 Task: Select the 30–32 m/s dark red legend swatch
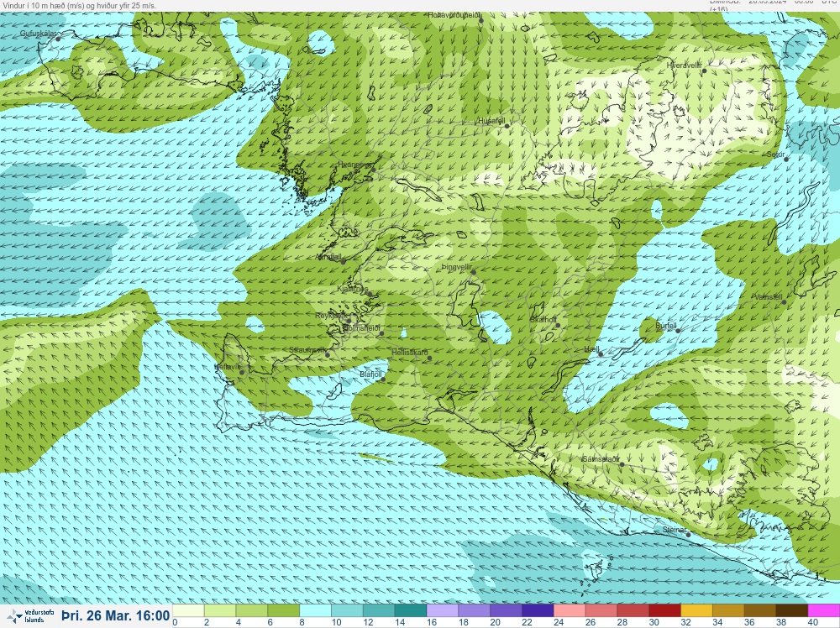(x=665, y=610)
